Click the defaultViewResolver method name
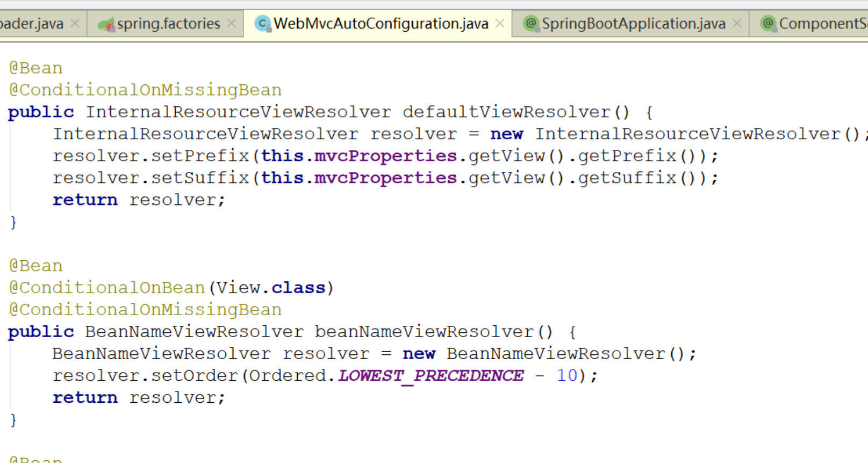This screenshot has height=463, width=868. (x=507, y=112)
